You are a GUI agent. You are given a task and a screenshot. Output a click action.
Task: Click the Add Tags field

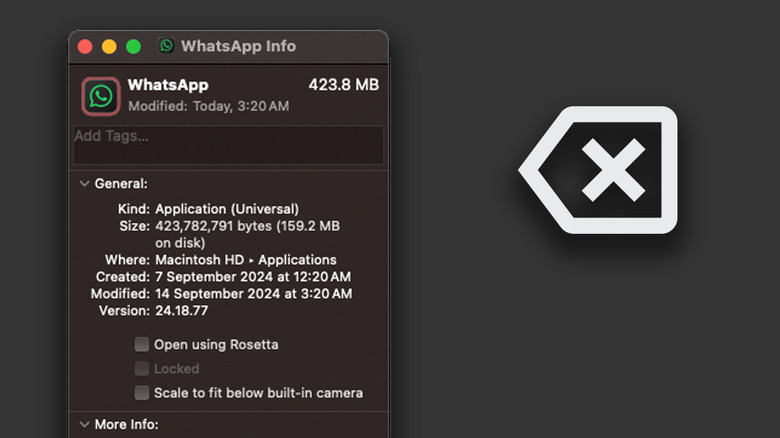pyautogui.click(x=228, y=144)
